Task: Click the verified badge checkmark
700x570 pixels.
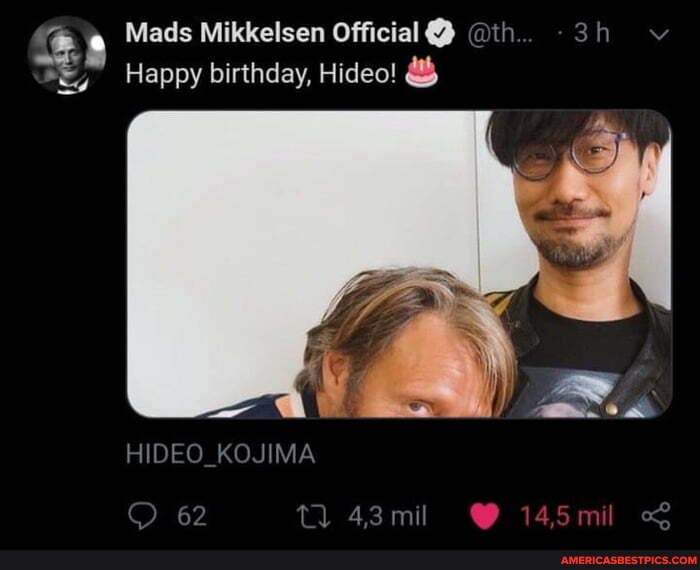Action: (x=441, y=33)
